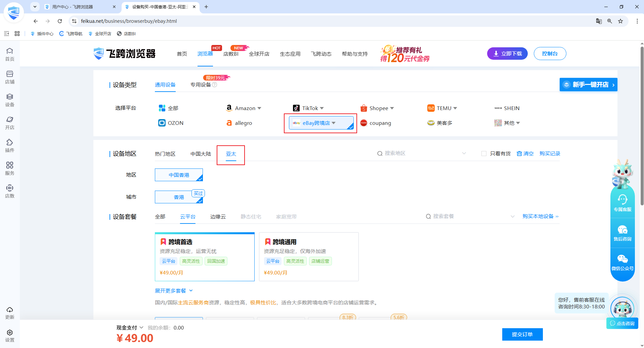Switch to 专用设备 tab

point(201,85)
